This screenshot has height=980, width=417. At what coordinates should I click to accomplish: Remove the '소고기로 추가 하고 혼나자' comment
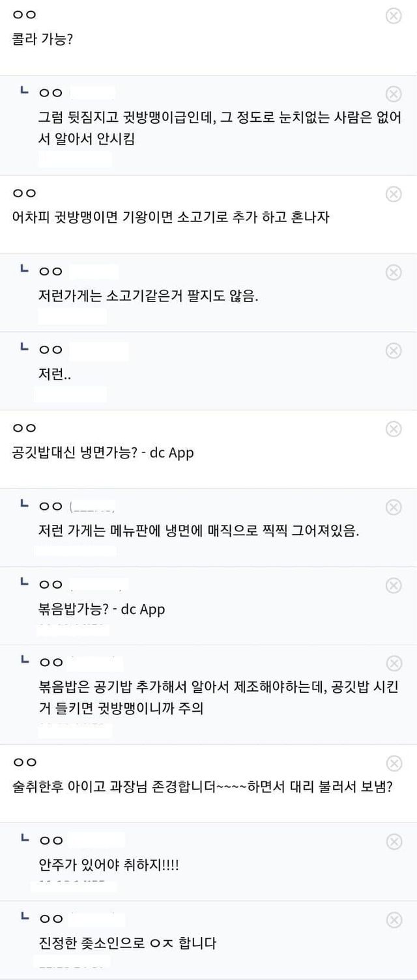[394, 194]
